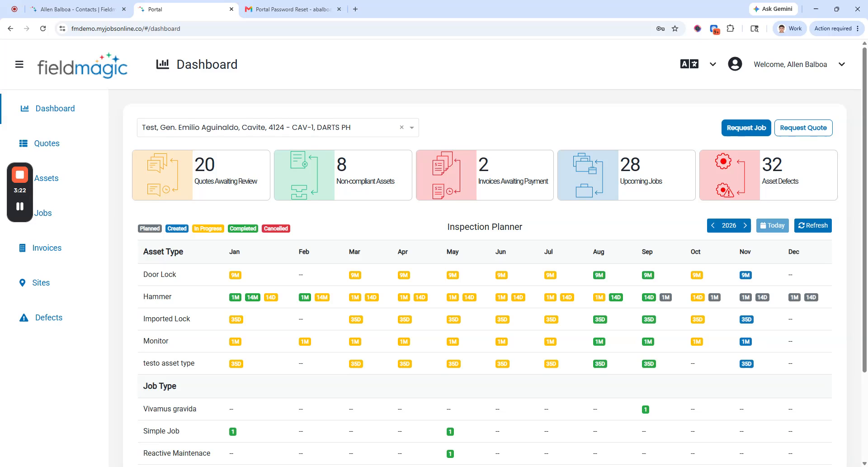The image size is (868, 467).
Task: Expand the Welcome, Allen Balboa user menu
Action: [842, 64]
